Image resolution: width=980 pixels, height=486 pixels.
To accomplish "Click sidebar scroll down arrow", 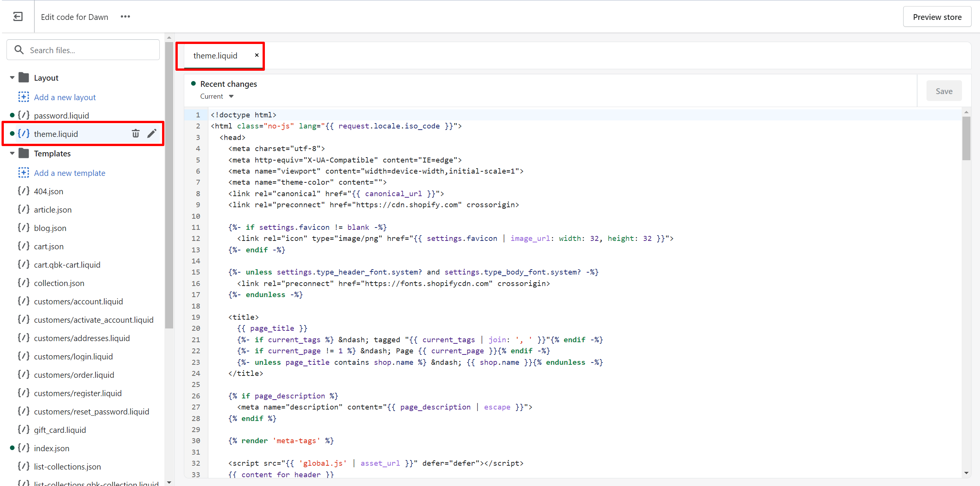I will (x=169, y=483).
